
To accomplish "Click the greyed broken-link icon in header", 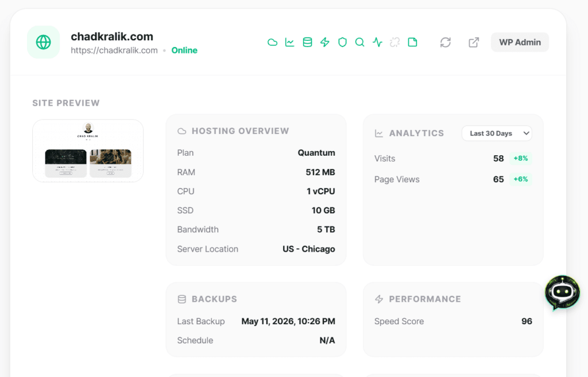I will pos(395,43).
